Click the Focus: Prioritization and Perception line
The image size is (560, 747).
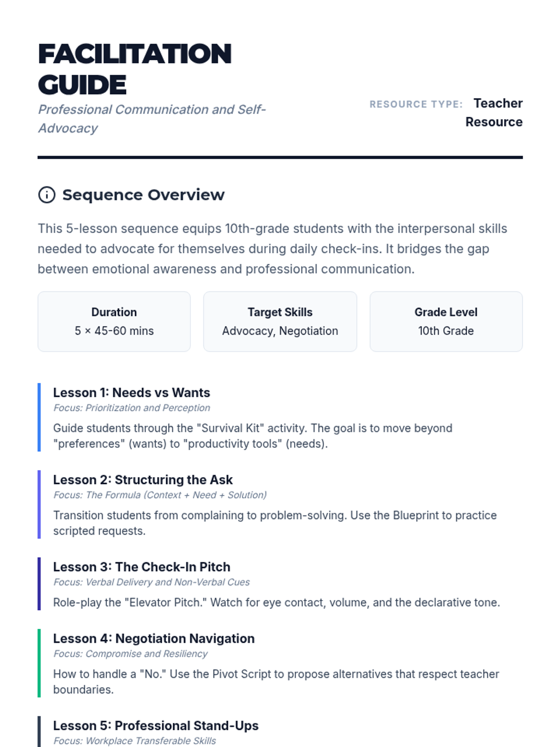(132, 408)
